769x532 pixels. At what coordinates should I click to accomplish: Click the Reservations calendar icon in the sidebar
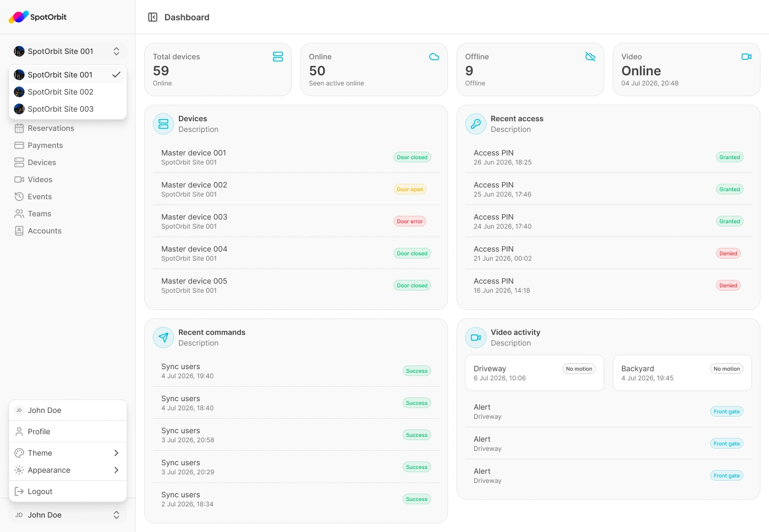tap(19, 128)
